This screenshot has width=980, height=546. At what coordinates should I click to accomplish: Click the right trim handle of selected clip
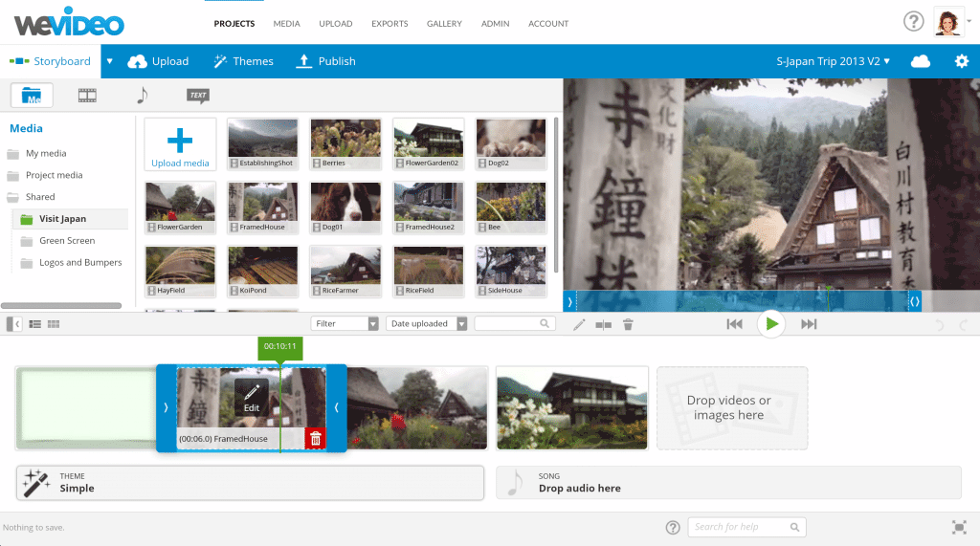pos(336,407)
